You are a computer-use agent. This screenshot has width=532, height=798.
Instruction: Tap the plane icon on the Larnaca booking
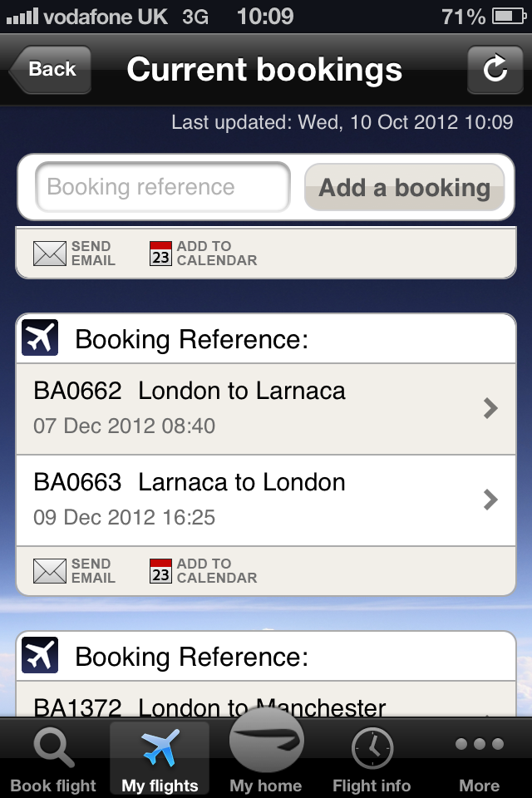[40, 337]
